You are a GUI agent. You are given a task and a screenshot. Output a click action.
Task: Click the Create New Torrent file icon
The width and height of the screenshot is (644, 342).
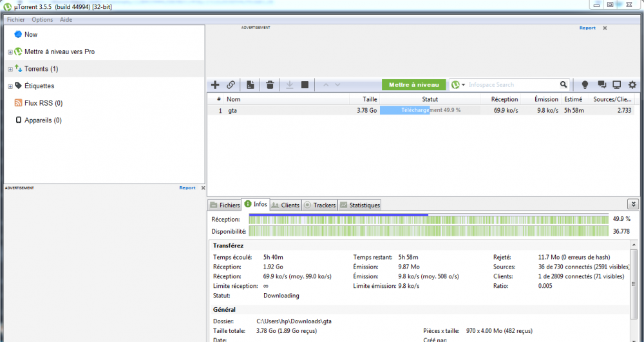(x=250, y=85)
